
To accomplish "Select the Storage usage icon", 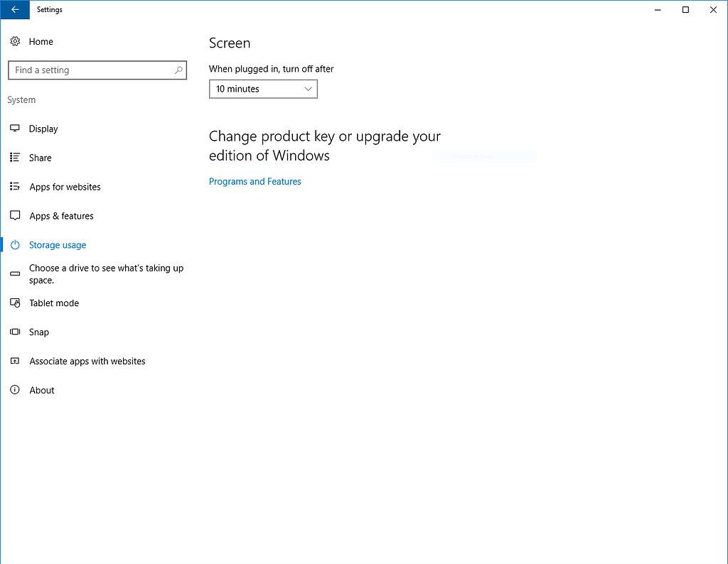I will pyautogui.click(x=15, y=244).
